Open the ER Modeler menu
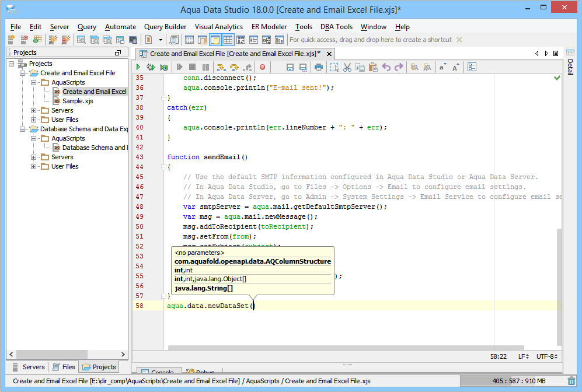Screen dimensions: 582x392 269,27
